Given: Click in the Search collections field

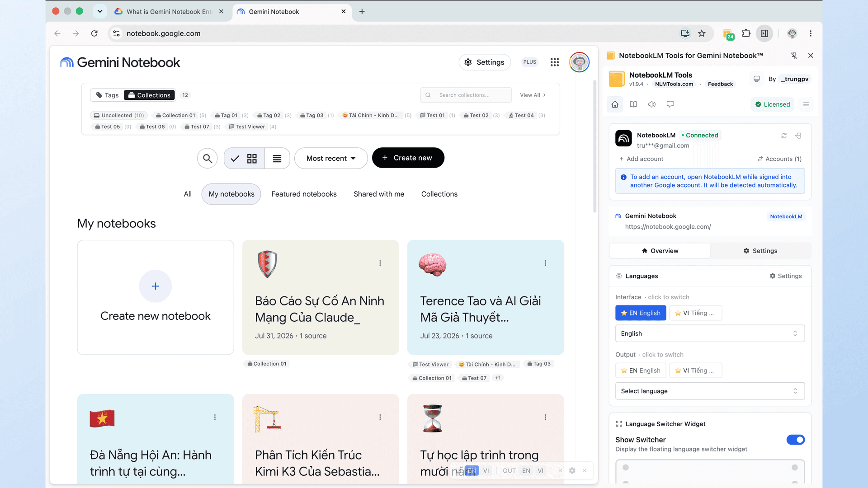Looking at the screenshot, I should tap(466, 95).
